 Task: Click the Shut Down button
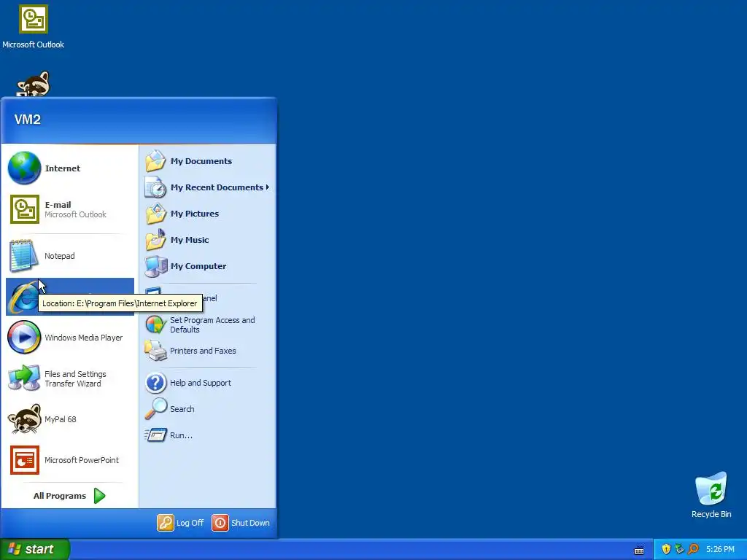[x=241, y=523]
